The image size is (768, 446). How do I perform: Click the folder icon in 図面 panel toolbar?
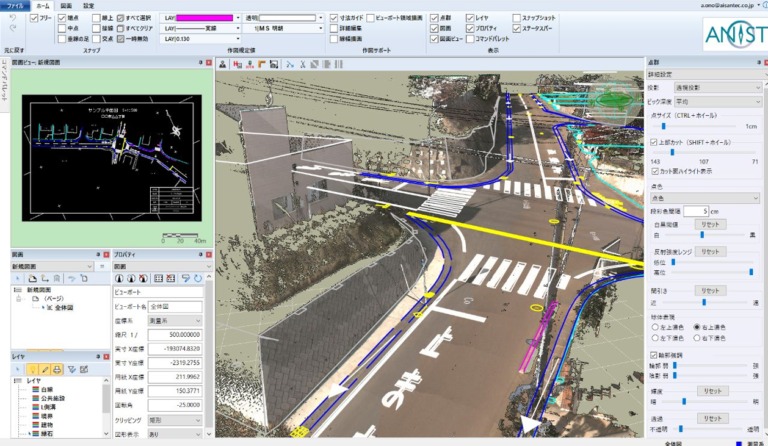pos(33,277)
